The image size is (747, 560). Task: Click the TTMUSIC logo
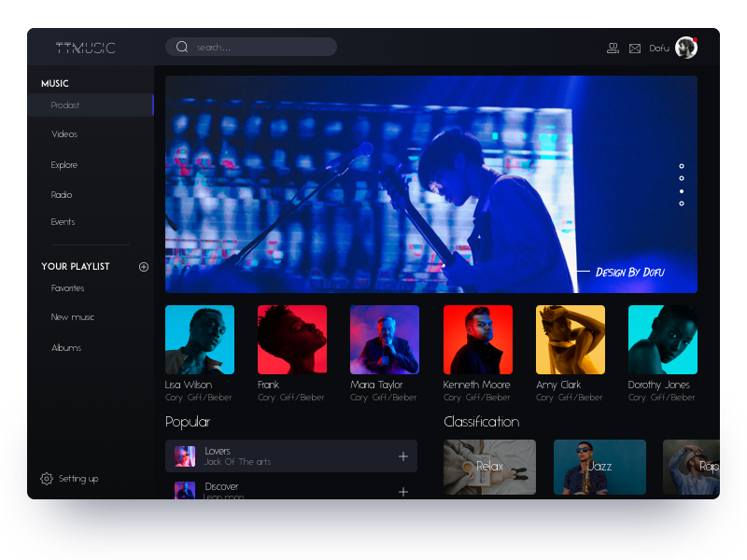(x=85, y=48)
